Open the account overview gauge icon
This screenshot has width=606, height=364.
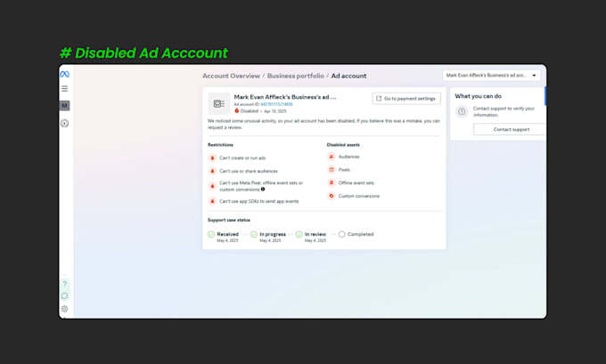[64, 124]
